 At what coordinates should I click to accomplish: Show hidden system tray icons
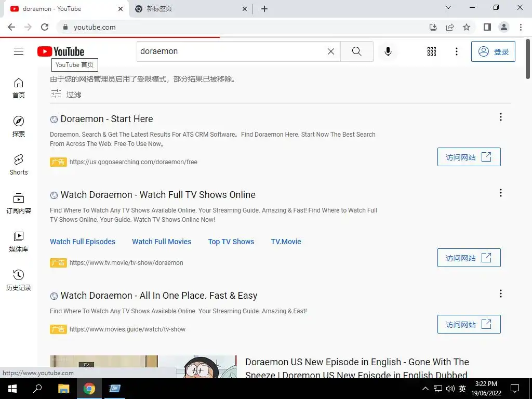425,389
